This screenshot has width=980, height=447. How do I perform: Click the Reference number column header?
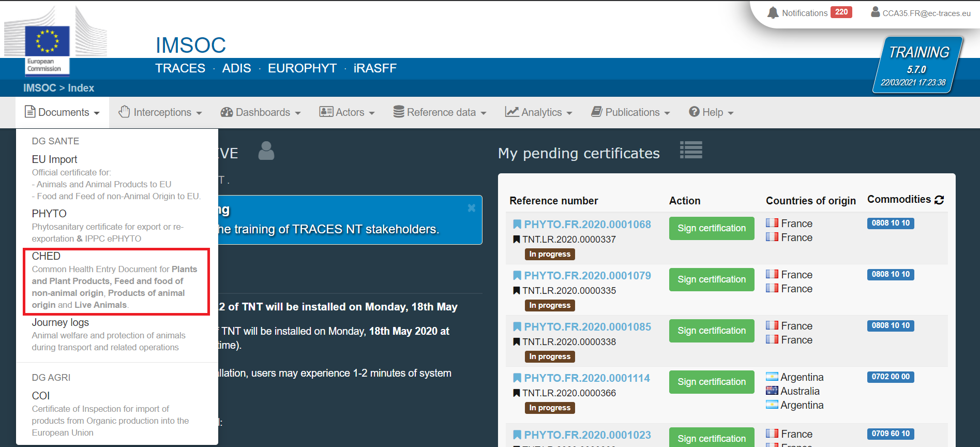(553, 201)
